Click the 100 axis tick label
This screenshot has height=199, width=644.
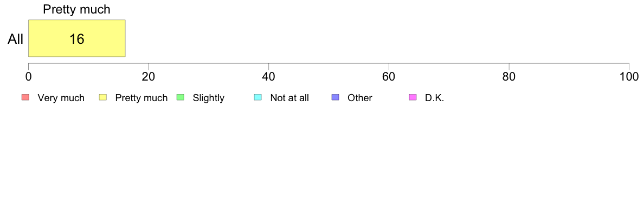[x=628, y=77]
